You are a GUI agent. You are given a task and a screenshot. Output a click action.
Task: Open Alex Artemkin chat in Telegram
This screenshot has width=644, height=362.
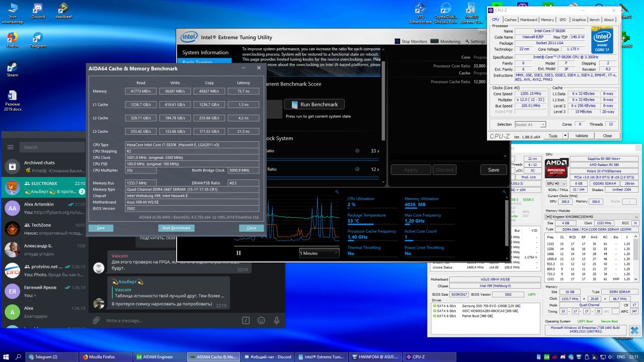pyautogui.click(x=44, y=208)
